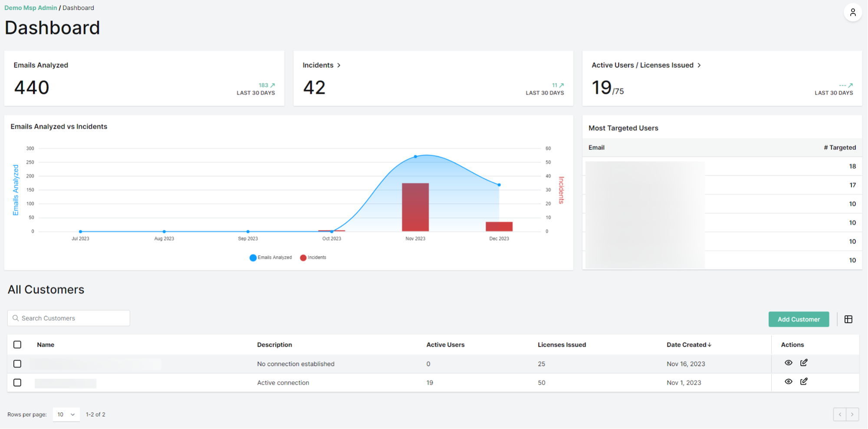The width and height of the screenshot is (868, 429).
Task: Click into the Search Customers field
Action: coord(69,318)
